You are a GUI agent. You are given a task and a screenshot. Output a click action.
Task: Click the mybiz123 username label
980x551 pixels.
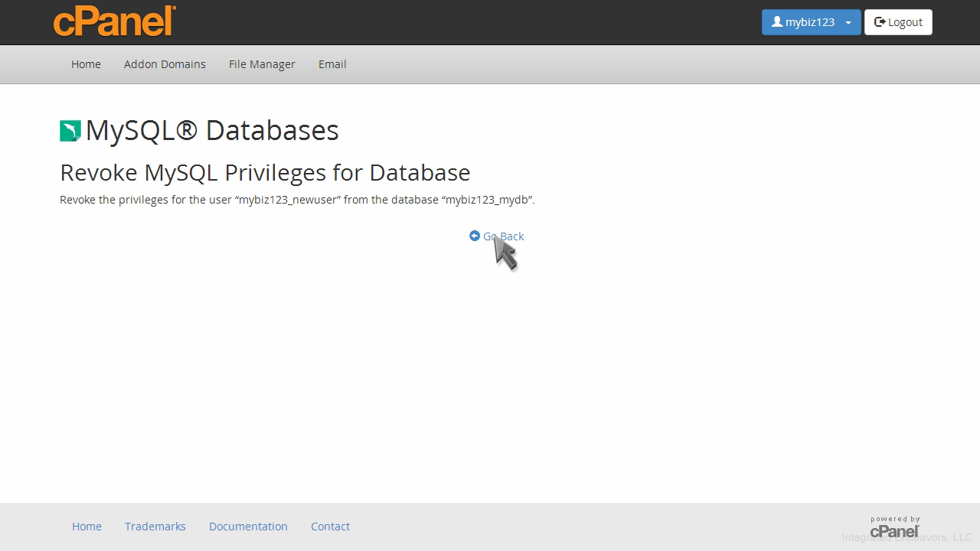click(809, 22)
